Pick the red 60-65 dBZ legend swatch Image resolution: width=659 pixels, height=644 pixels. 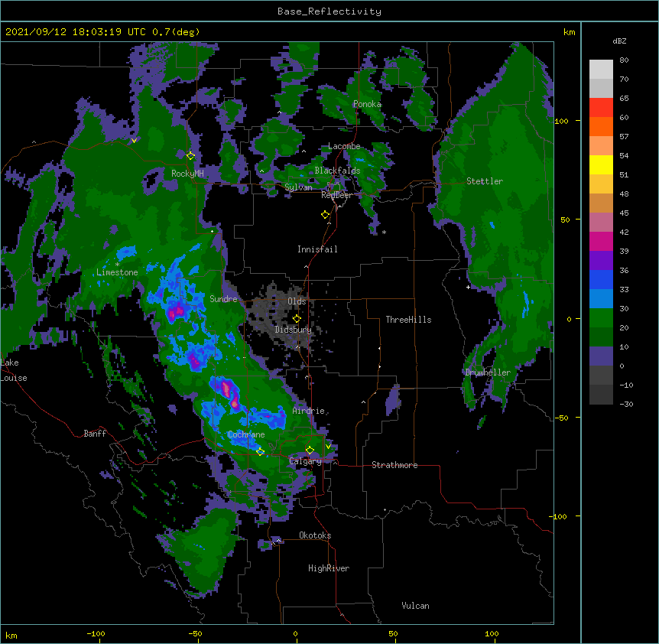point(601,108)
